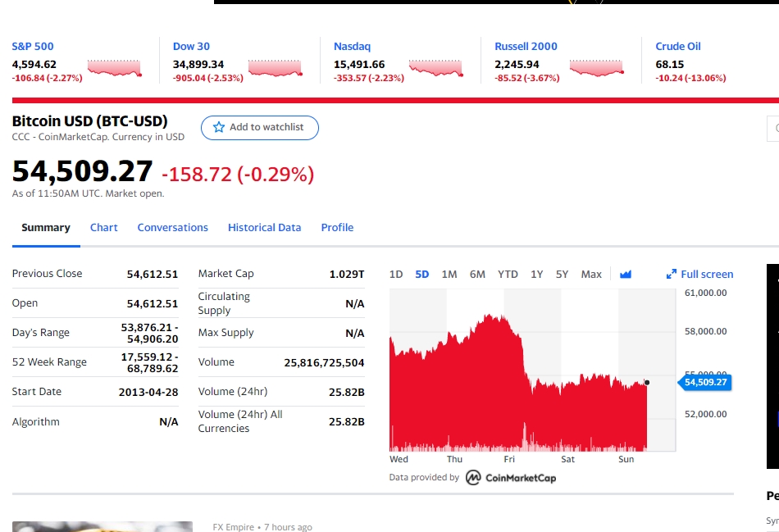Open the S&P 500 mini sparkline chart

115,68
